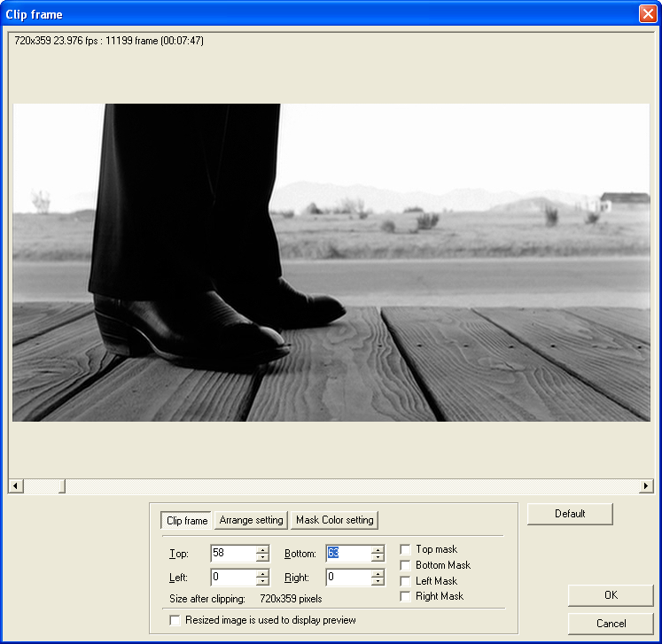Decrease the Left value with down arrow
Viewport: 662px width, 644px height.
pos(262,581)
